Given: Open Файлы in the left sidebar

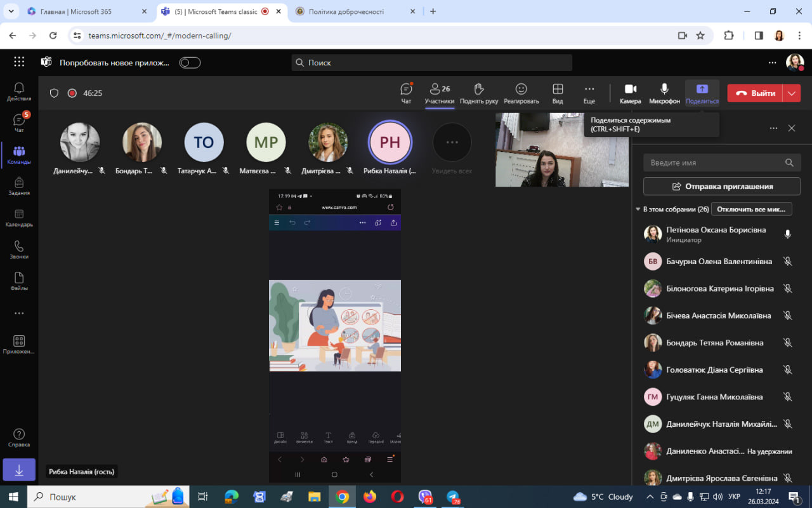Looking at the screenshot, I should (19, 281).
